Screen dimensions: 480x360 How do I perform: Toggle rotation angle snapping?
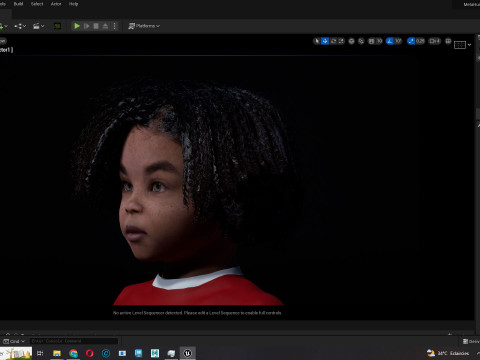pos(390,41)
